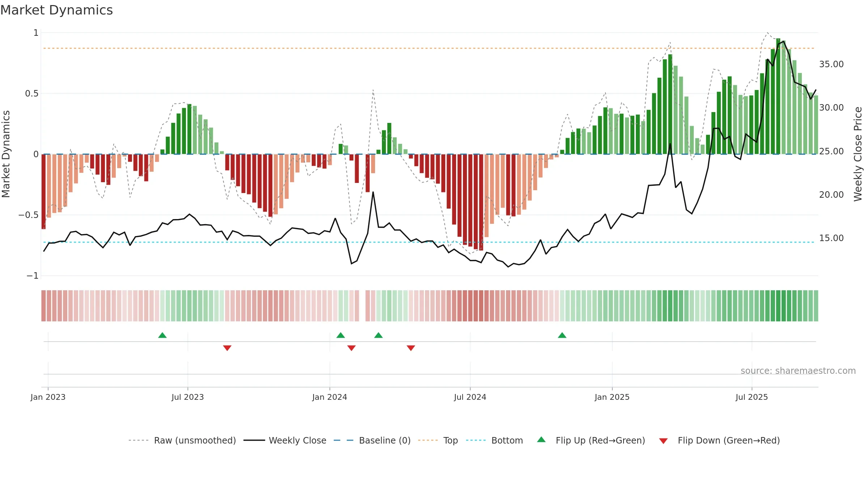Image resolution: width=868 pixels, height=488 pixels.
Task: Click the Jul 2024 x-axis label
Action: click(x=470, y=397)
